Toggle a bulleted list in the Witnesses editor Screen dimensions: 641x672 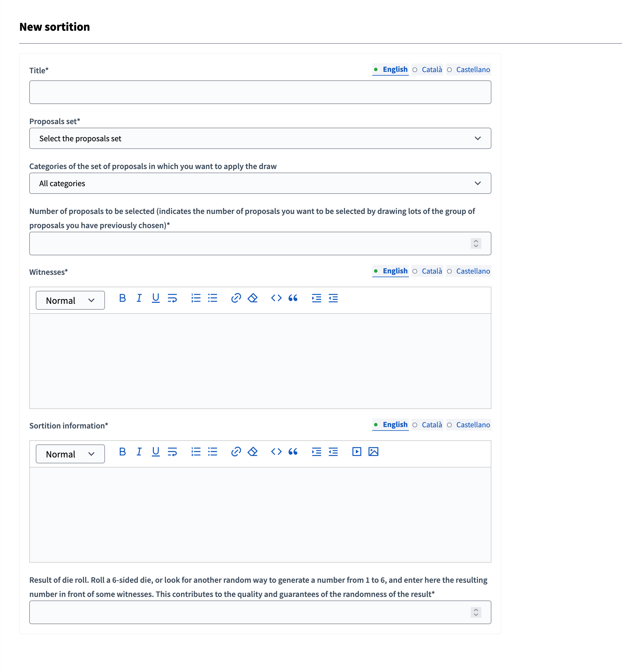pos(213,298)
